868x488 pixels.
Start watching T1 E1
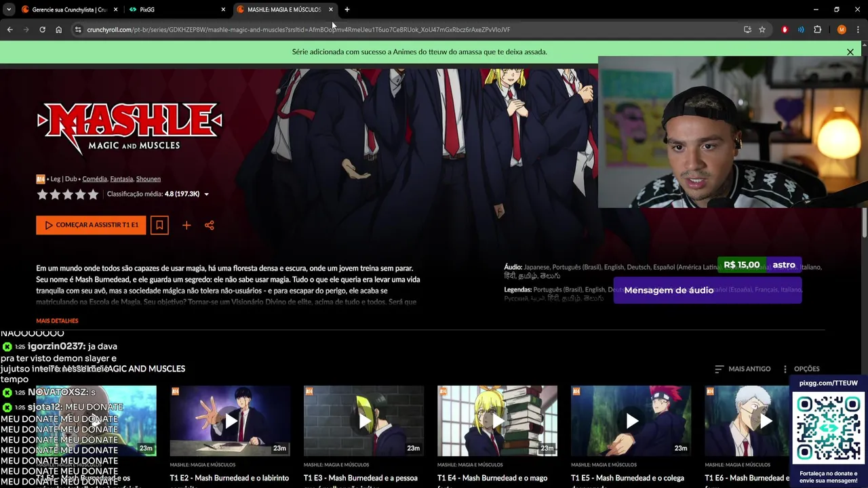tap(91, 225)
